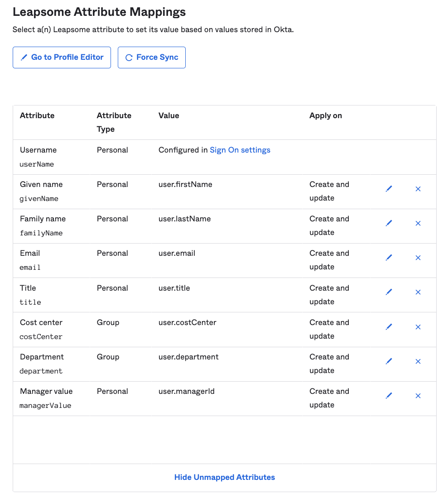Delete the Family name mapping
This screenshot has width=448, height=498.
[418, 223]
